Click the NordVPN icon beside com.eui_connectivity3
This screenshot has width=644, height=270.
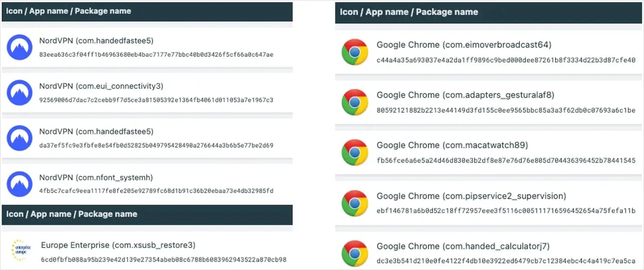[x=20, y=93]
